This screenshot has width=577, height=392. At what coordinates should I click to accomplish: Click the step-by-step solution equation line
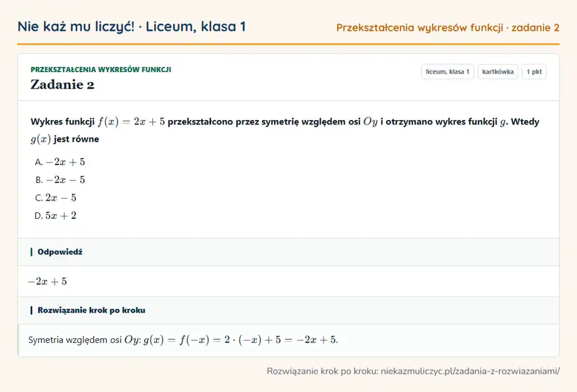tap(183, 340)
